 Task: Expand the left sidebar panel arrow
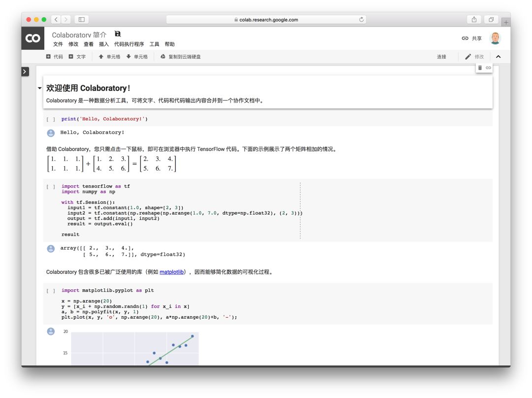[x=25, y=72]
